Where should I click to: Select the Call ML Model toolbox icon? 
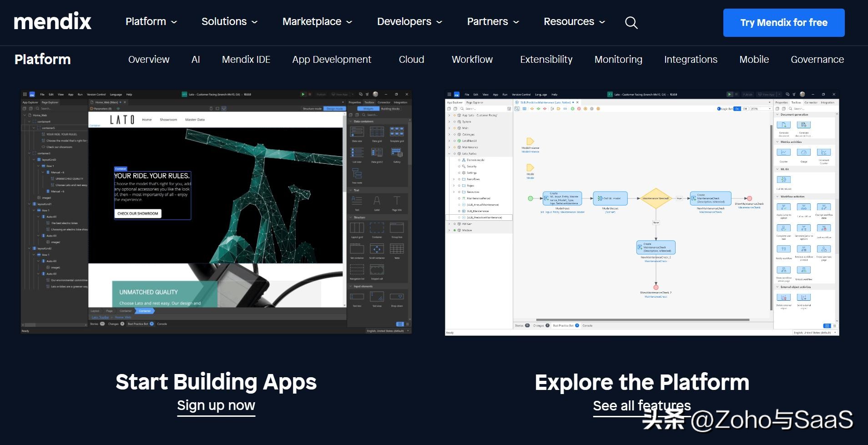[x=783, y=180]
